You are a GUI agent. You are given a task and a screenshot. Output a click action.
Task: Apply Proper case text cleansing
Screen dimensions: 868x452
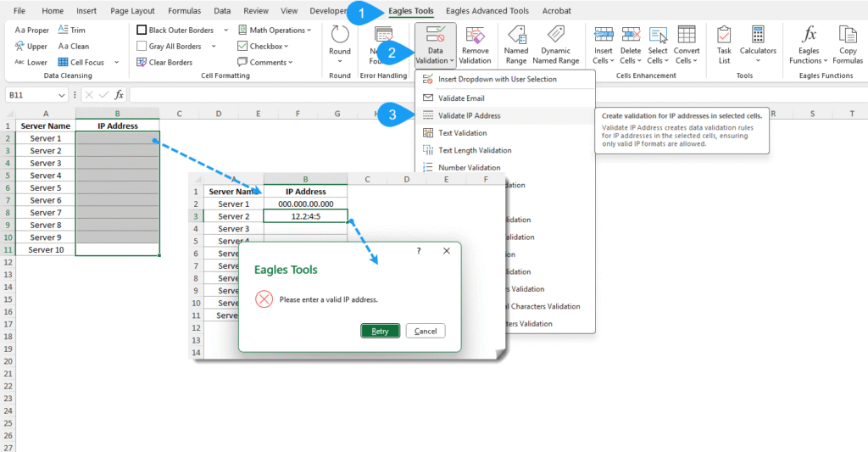[31, 30]
